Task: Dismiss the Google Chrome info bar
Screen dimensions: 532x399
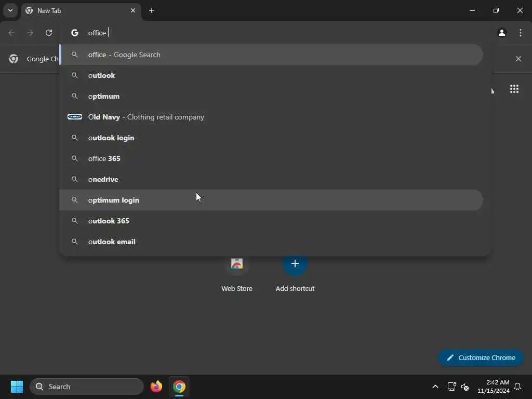Action: [518, 59]
